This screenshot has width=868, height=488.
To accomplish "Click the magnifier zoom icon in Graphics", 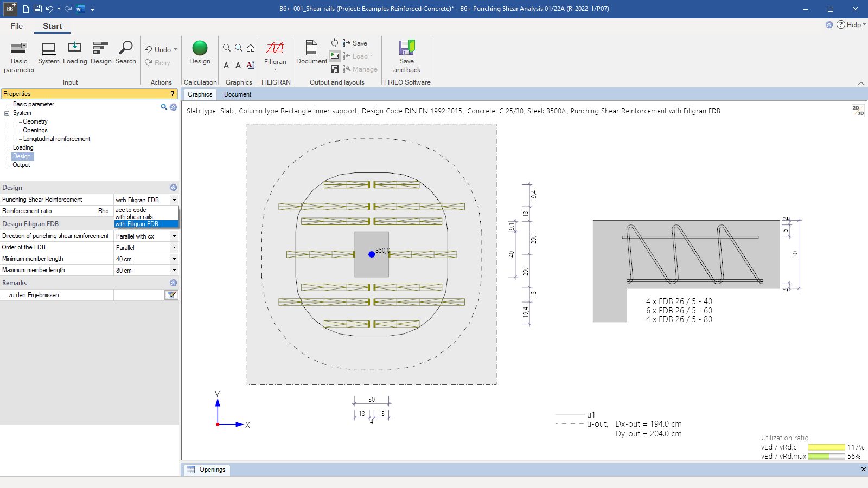I will [x=227, y=48].
